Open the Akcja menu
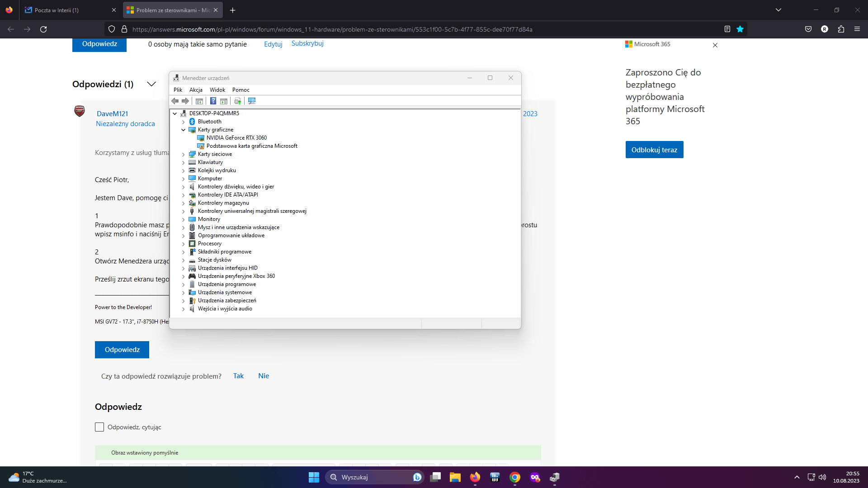Viewport: 868px width, 488px height. pyautogui.click(x=196, y=90)
